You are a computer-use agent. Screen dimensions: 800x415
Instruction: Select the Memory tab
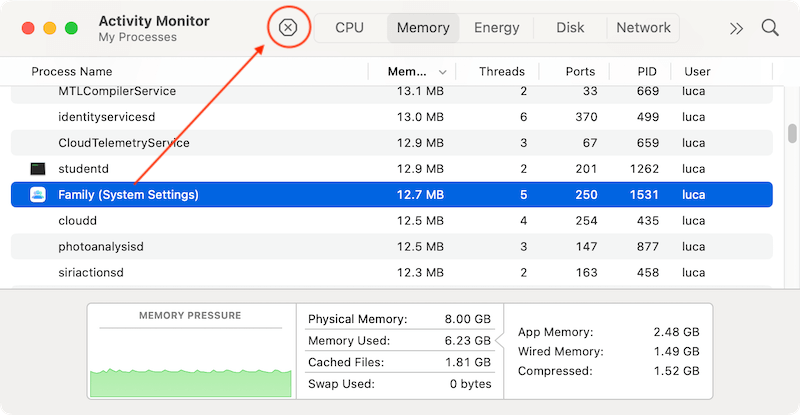click(423, 28)
